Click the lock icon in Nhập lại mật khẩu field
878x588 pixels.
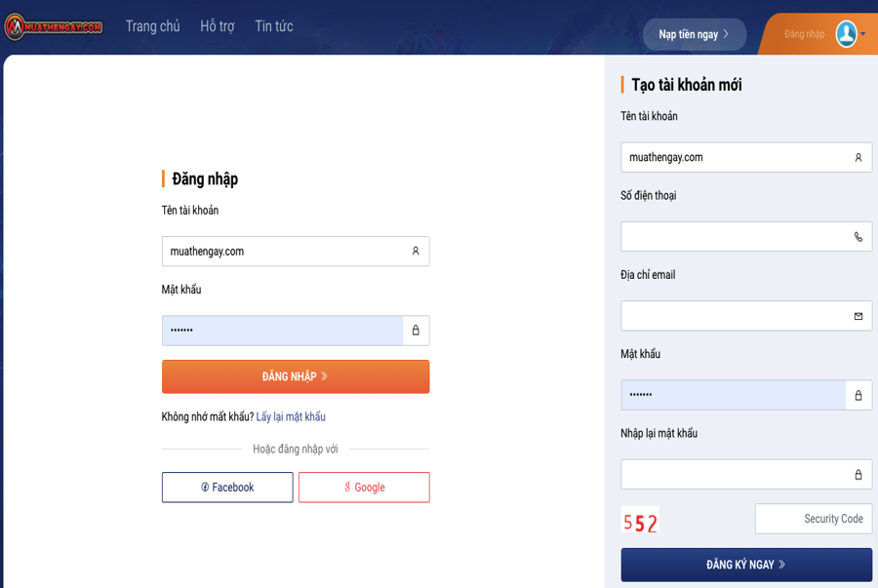pos(858,475)
